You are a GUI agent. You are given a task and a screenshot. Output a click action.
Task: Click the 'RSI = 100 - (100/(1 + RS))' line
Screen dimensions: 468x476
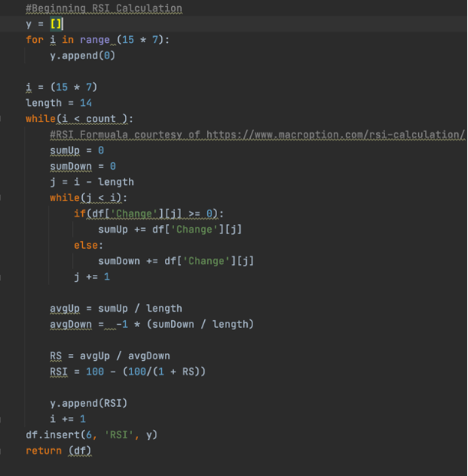(127, 372)
